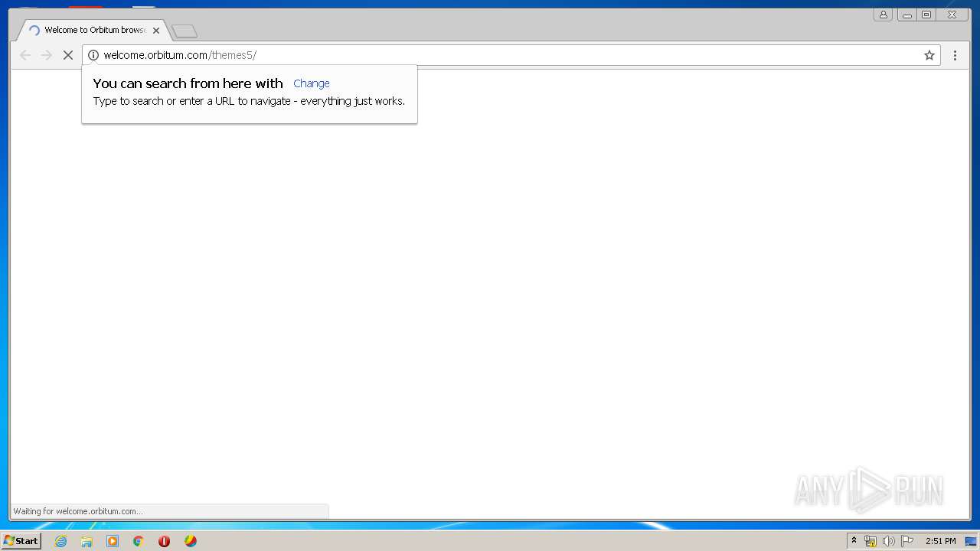View site information icon in address bar
980x551 pixels.
tap(93, 55)
